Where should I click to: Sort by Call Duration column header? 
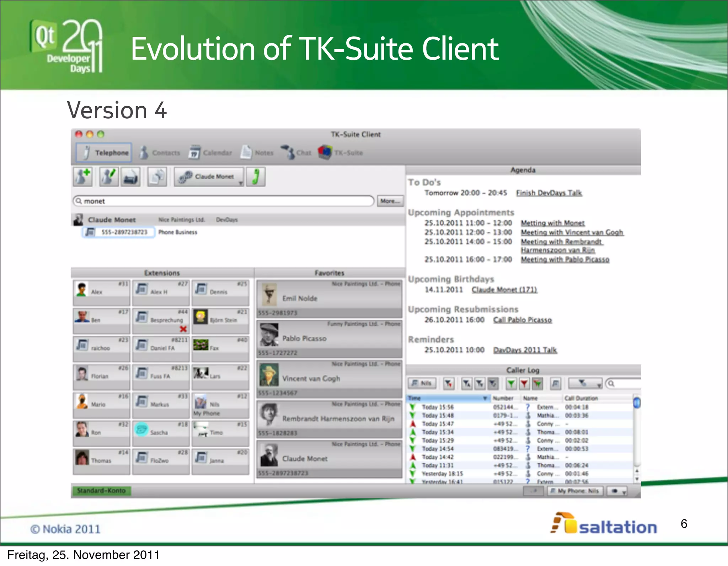[x=597, y=398]
